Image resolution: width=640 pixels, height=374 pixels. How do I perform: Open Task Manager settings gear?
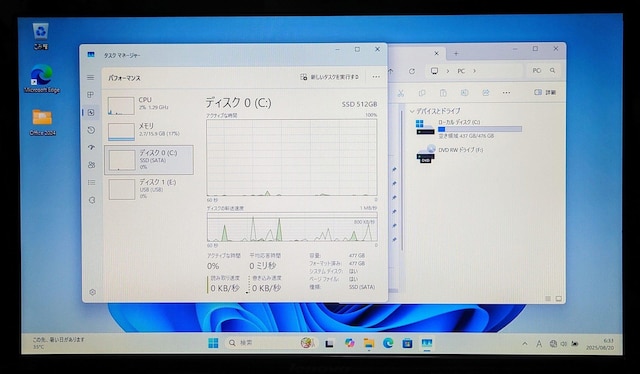click(92, 292)
